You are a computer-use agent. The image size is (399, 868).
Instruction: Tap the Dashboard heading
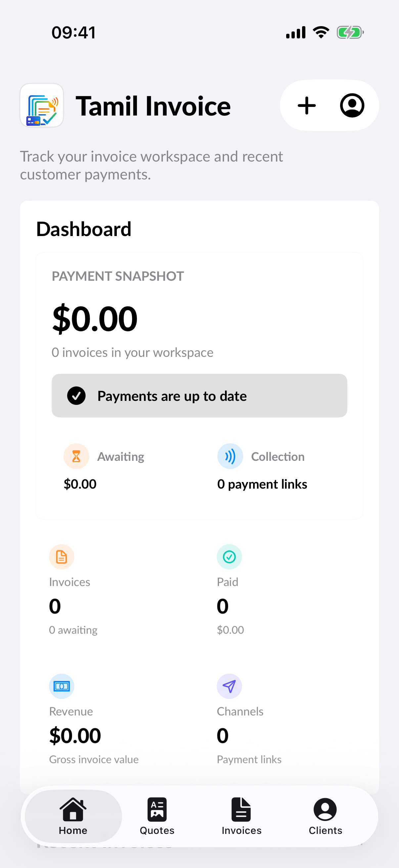pyautogui.click(x=83, y=229)
